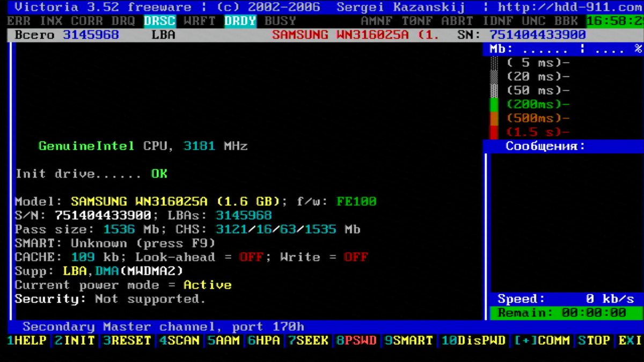Image resolution: width=644 pixels, height=362 pixels.
Task: Click the Active power mode value
Action: click(208, 285)
